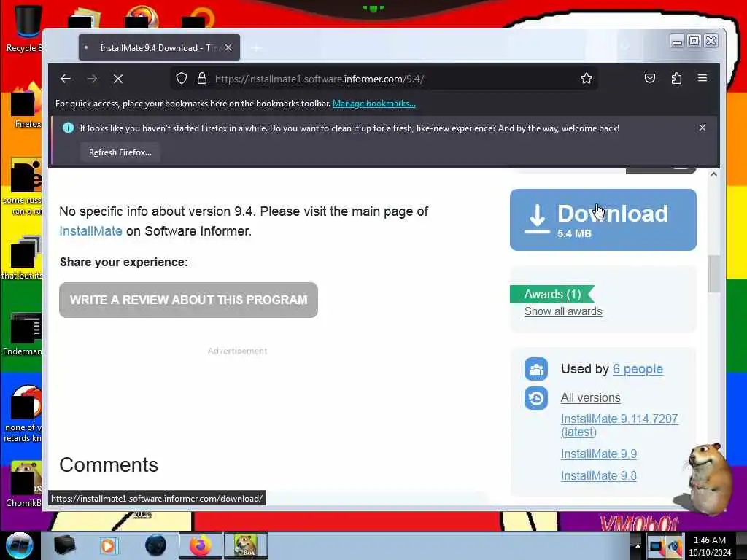747x560 pixels.
Task: Click the Comments heading
Action: [x=109, y=464]
